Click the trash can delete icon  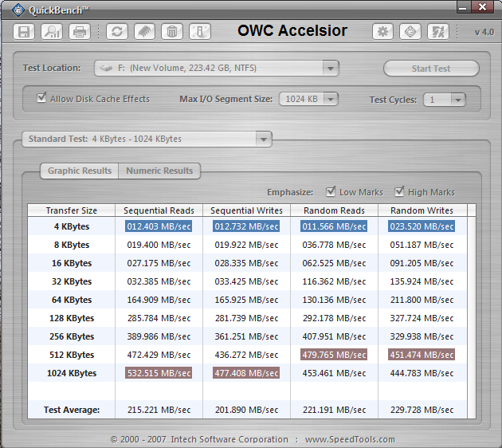(x=171, y=32)
